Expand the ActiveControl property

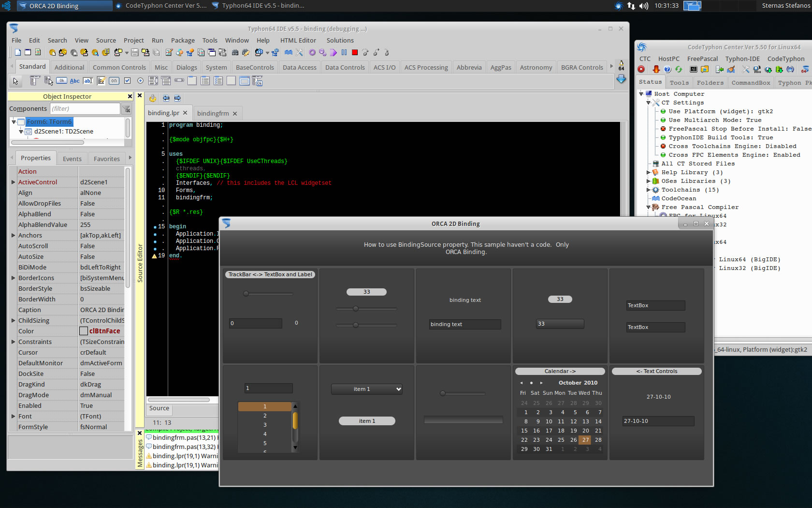(x=13, y=182)
